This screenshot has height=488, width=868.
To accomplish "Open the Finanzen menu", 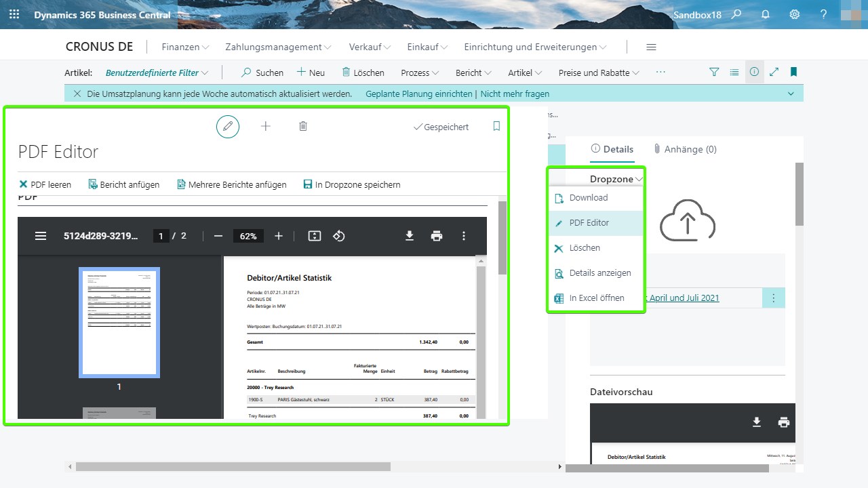I will [x=186, y=47].
